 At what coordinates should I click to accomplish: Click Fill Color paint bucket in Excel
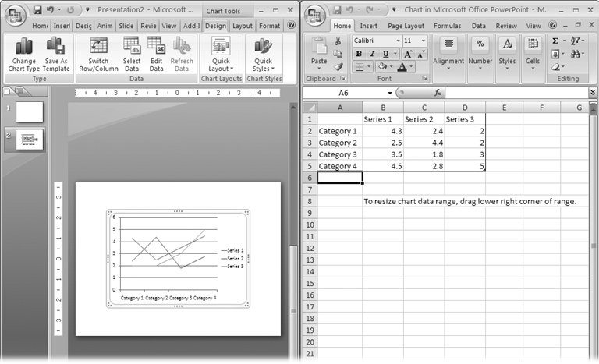382,67
